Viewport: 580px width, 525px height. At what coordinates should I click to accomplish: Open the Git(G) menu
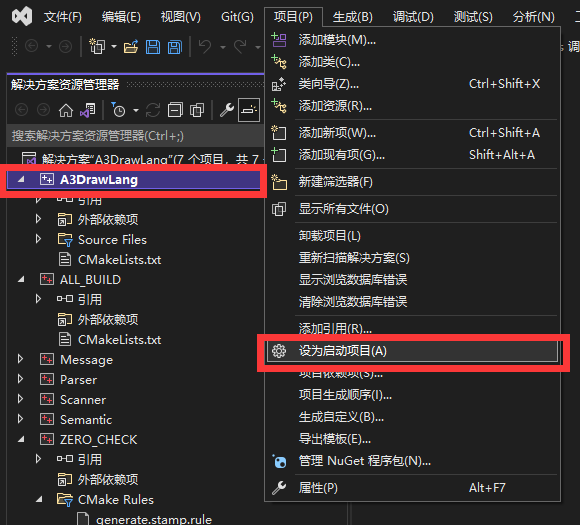(x=237, y=17)
